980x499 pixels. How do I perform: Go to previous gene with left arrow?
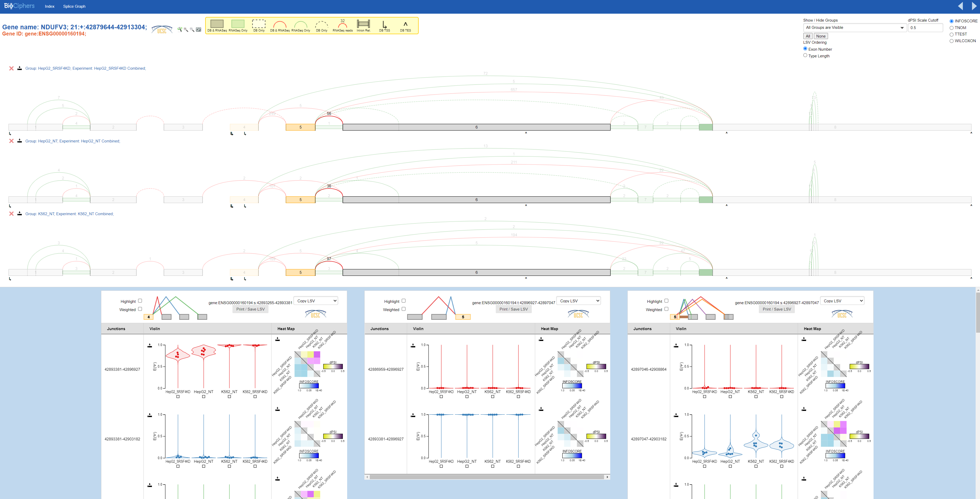[x=961, y=6]
